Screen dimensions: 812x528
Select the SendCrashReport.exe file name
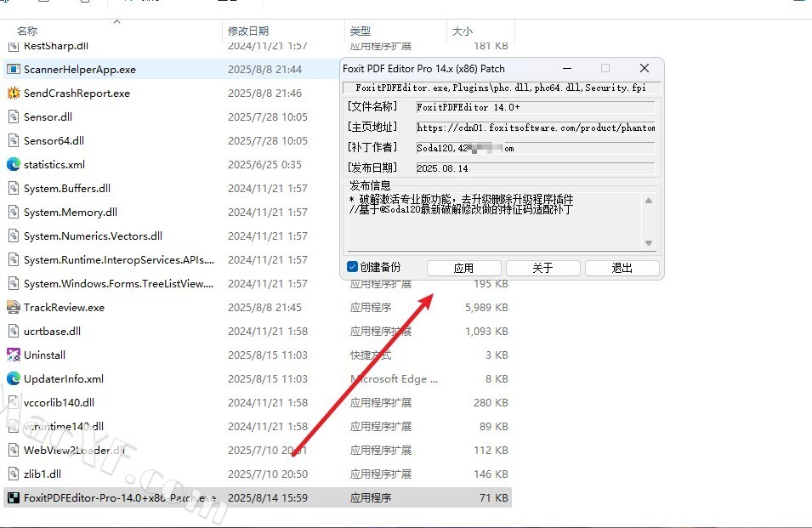77,94
